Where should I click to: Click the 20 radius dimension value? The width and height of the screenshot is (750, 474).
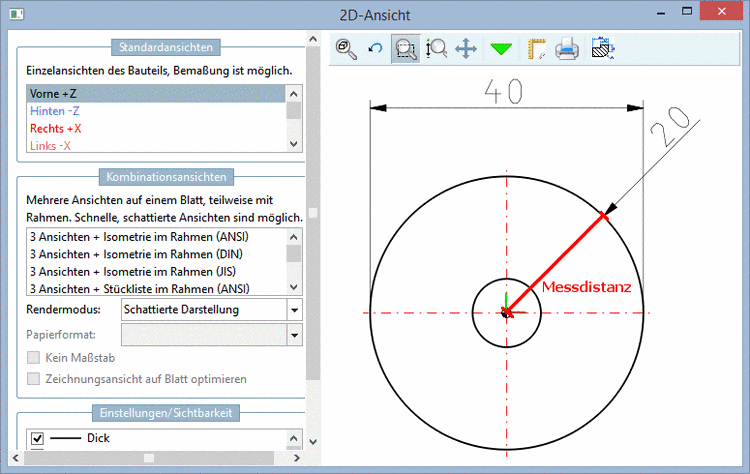point(670,126)
